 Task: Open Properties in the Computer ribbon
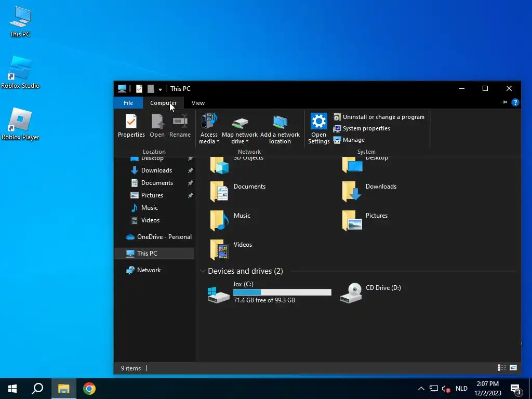coord(131,126)
